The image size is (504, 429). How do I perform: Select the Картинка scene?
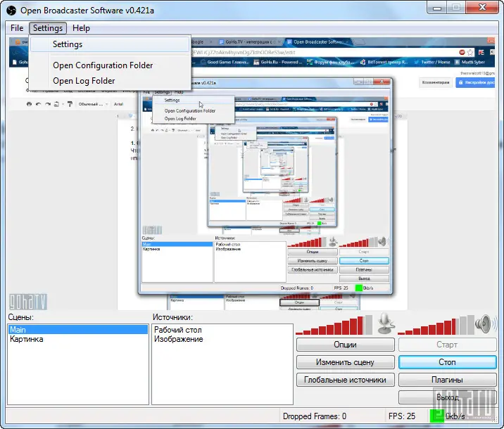[78, 339]
